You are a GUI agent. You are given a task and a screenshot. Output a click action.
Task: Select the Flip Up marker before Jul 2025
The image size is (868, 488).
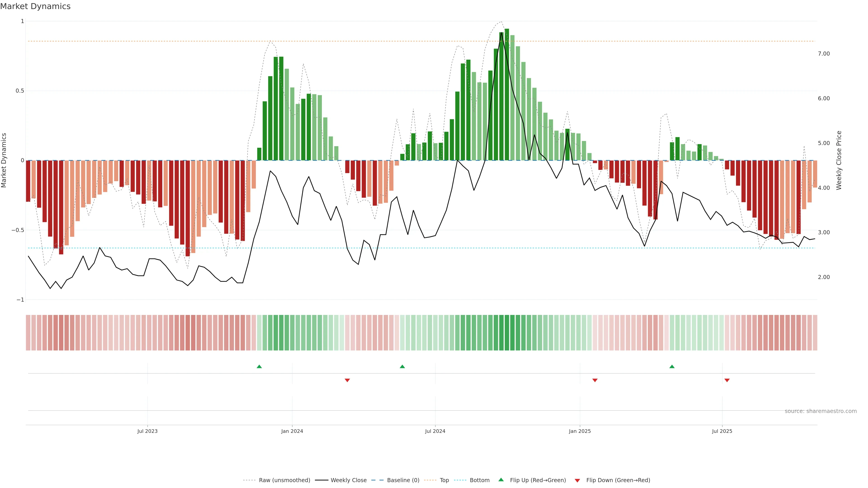tap(672, 366)
